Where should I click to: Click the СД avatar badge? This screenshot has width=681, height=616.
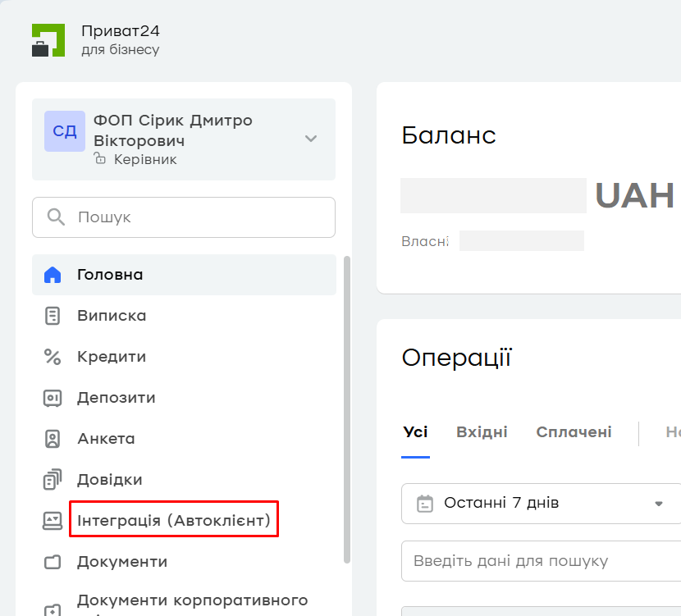[65, 131]
